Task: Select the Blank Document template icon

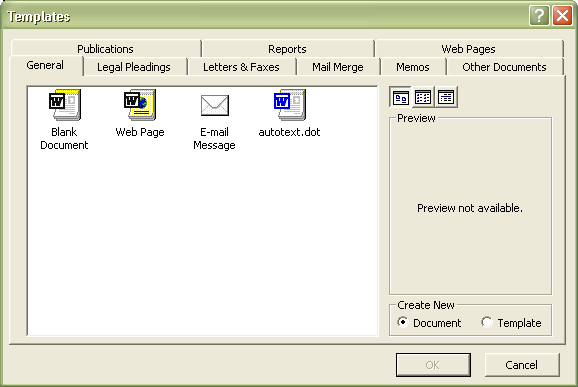Action: click(x=65, y=105)
